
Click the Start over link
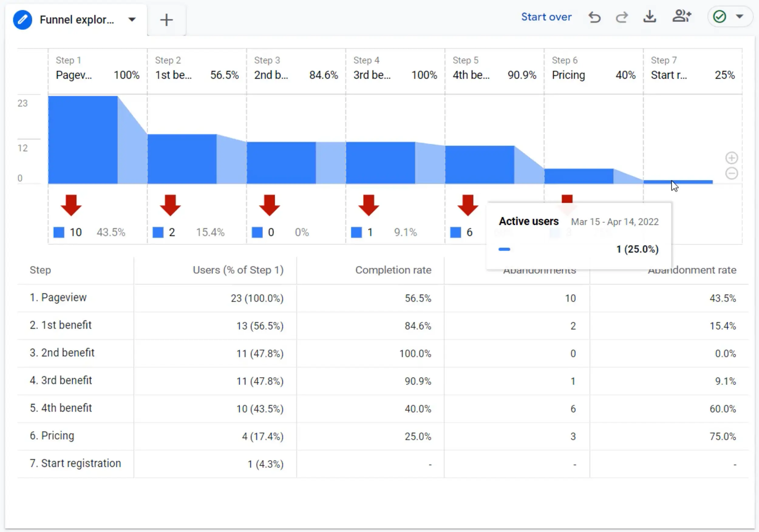[x=546, y=17]
